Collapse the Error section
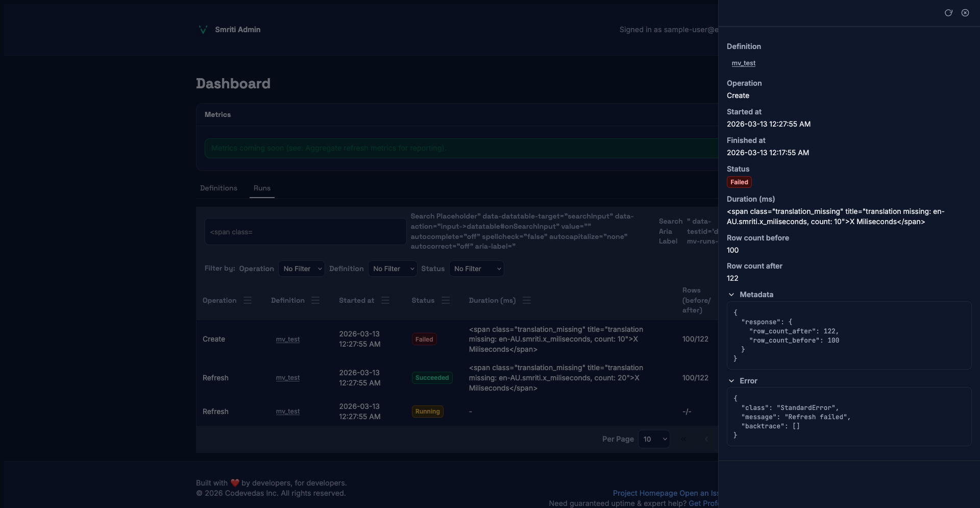The image size is (980, 508). [731, 381]
